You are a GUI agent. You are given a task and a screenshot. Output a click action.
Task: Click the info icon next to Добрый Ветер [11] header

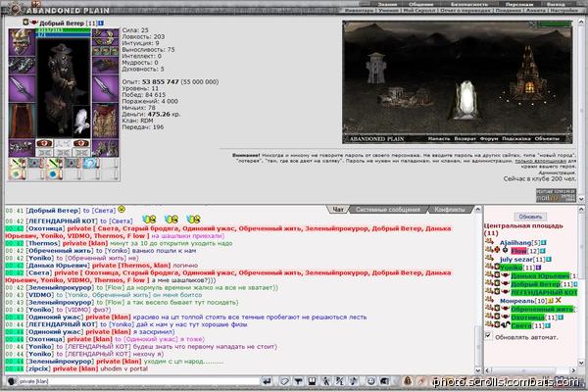(101, 24)
